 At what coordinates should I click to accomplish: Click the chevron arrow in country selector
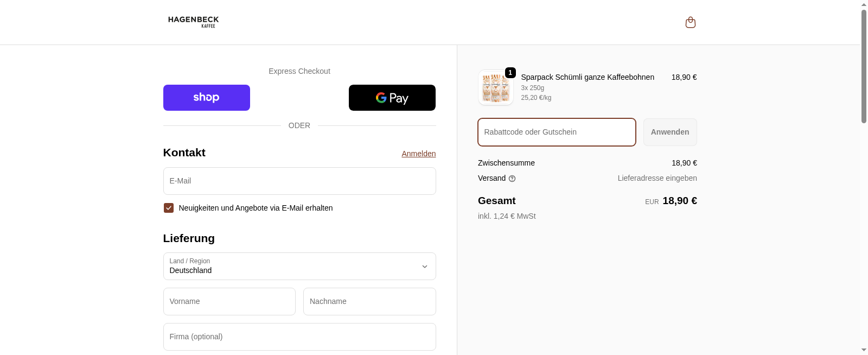point(424,267)
